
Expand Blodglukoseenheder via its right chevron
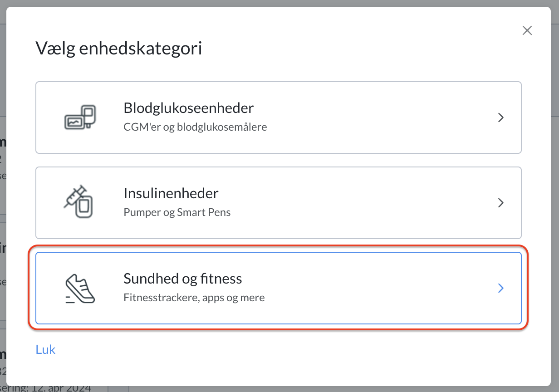pos(501,118)
